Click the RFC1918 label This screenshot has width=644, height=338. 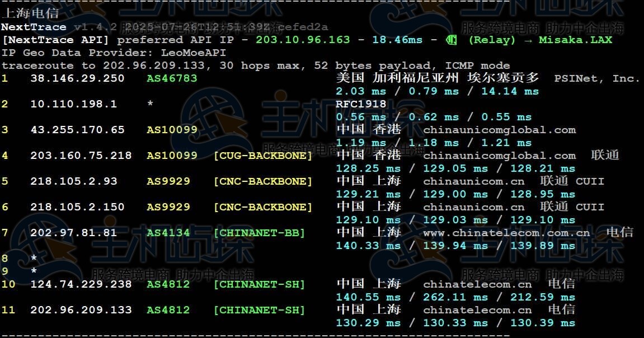pyautogui.click(x=361, y=104)
